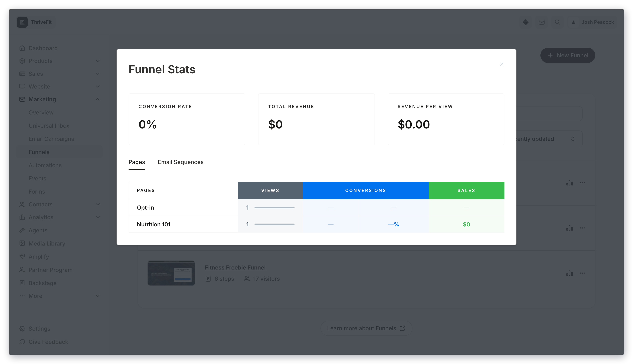The image size is (633, 364).
Task: Click Learn more about Funnels button
Action: pyautogui.click(x=366, y=328)
